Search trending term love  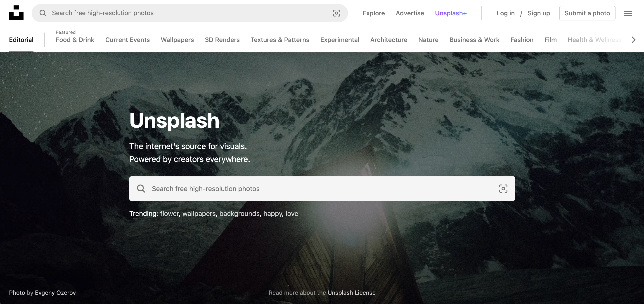point(292,214)
